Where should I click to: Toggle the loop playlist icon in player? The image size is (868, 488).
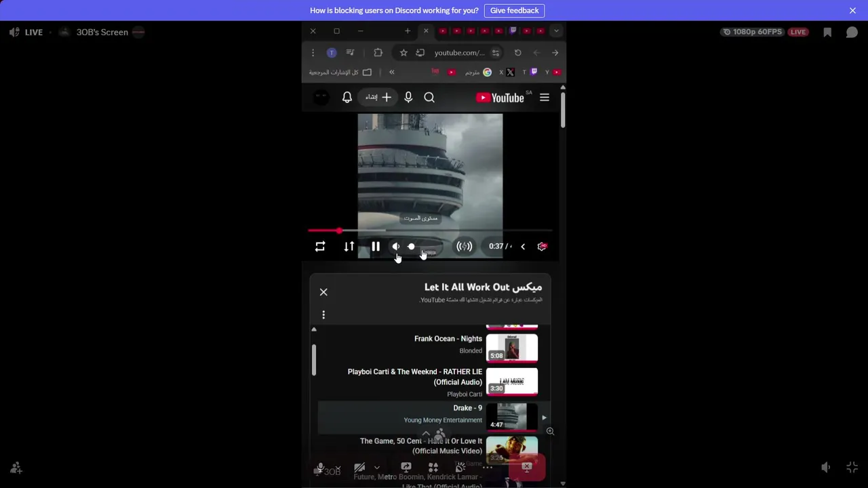tap(320, 247)
